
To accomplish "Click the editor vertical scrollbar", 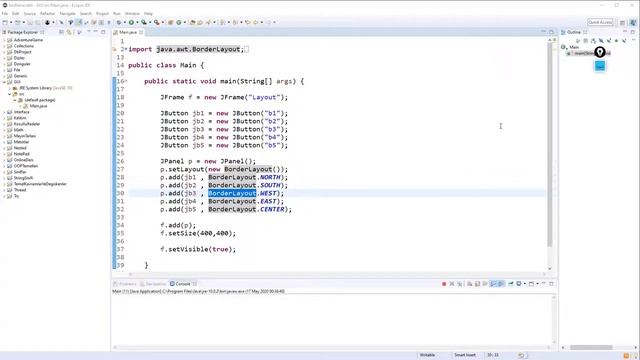I will pos(550,145).
